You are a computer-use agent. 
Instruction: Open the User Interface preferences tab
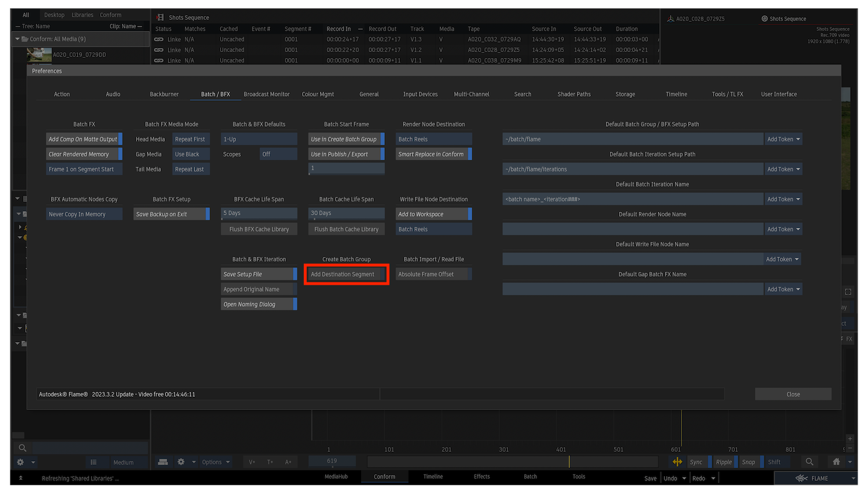point(779,94)
